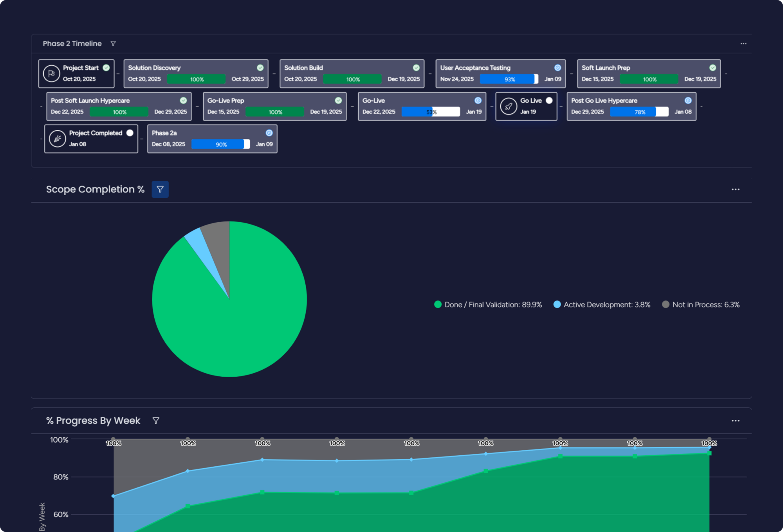This screenshot has width=783, height=532.
Task: Click Solution Discovery 100% progress bar
Action: pos(196,79)
